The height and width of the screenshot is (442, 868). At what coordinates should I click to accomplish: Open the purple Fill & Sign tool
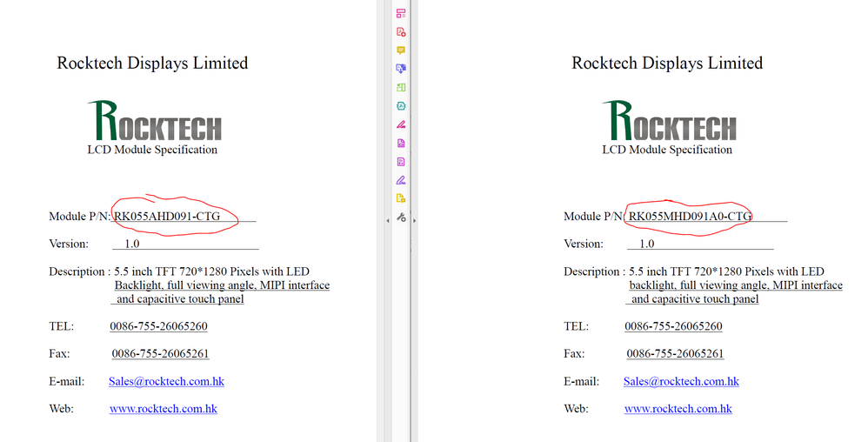coord(401,180)
